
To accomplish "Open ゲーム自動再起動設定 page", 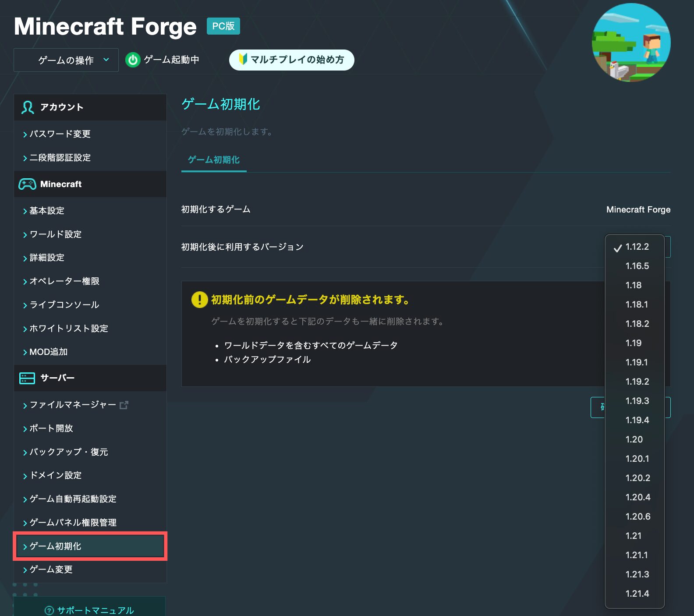I will coord(73,499).
